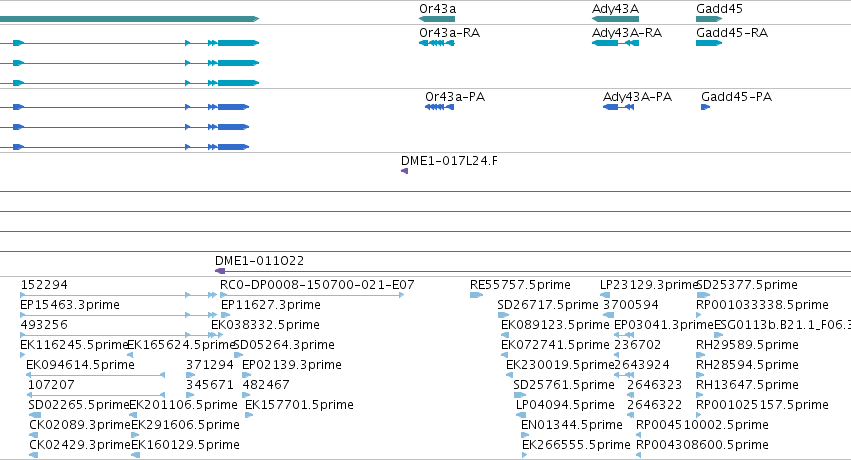Select EST feature 236702
Image resolution: width=851 pixels, height=460 pixels.
[x=638, y=344]
